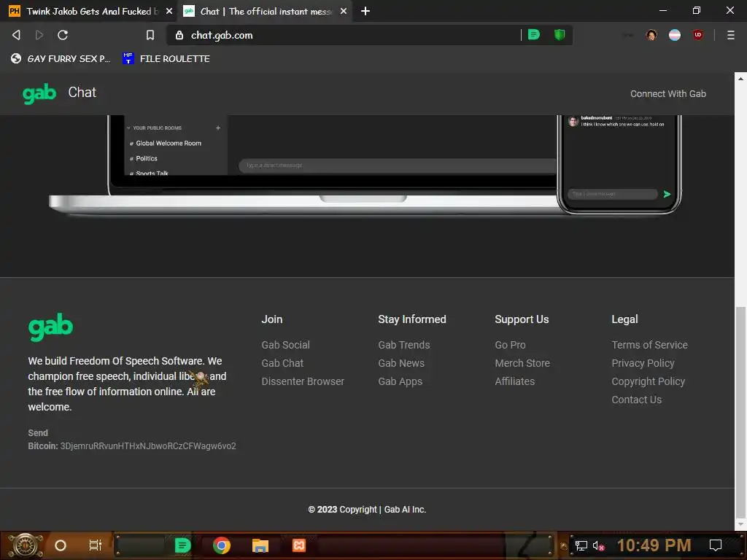Image resolution: width=747 pixels, height=560 pixels.
Task: Open the steampunk Start button in taskbar
Action: [26, 545]
